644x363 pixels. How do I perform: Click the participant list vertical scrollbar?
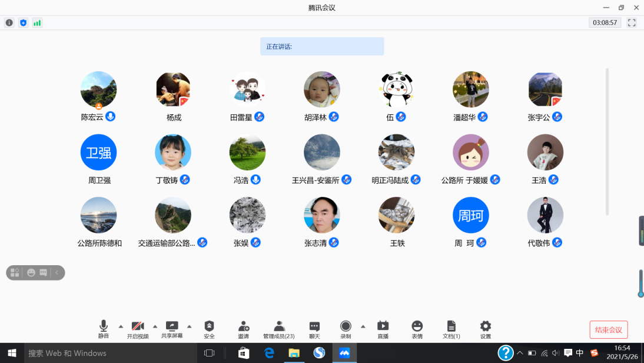point(607,142)
